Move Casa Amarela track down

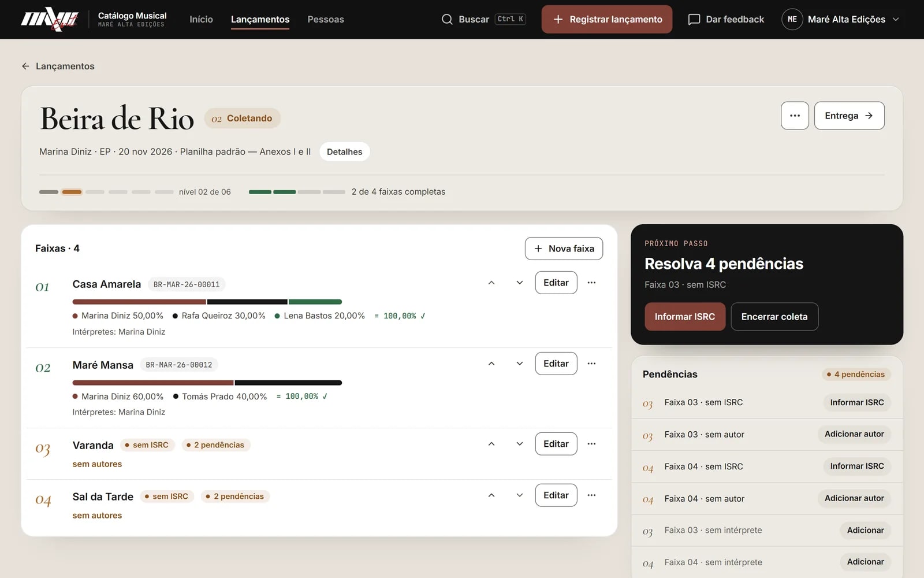520,283
